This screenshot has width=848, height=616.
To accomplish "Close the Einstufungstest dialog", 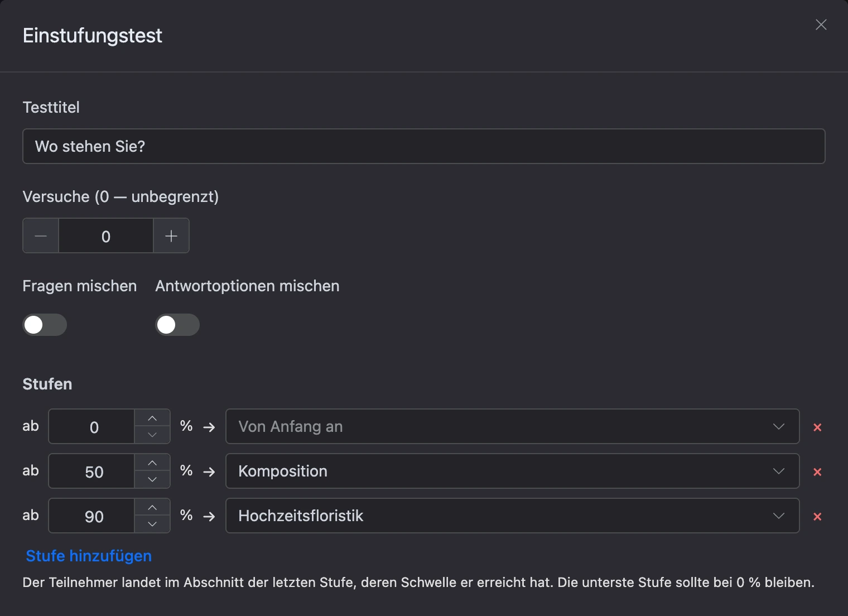I will tap(821, 25).
